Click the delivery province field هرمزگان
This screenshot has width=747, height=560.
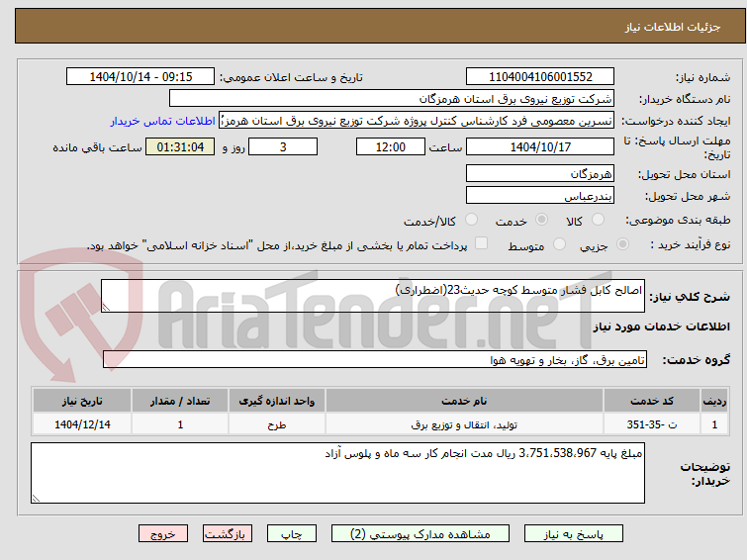[540, 173]
